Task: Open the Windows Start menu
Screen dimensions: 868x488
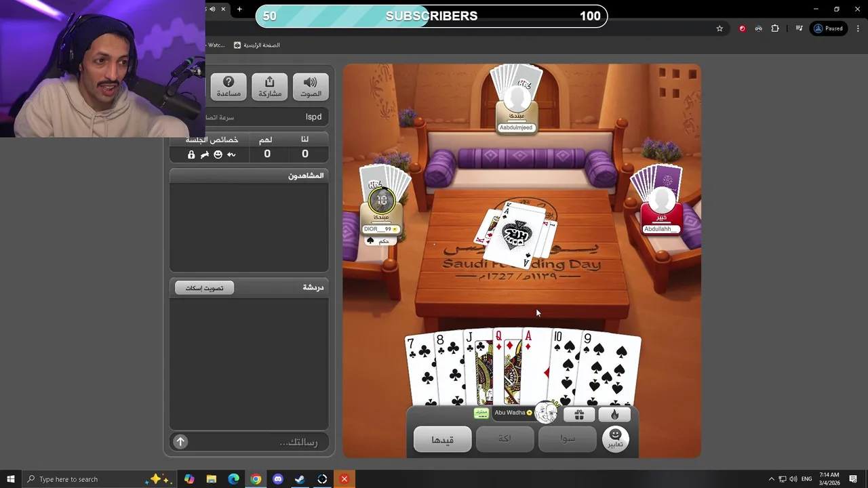Action: click(x=10, y=479)
